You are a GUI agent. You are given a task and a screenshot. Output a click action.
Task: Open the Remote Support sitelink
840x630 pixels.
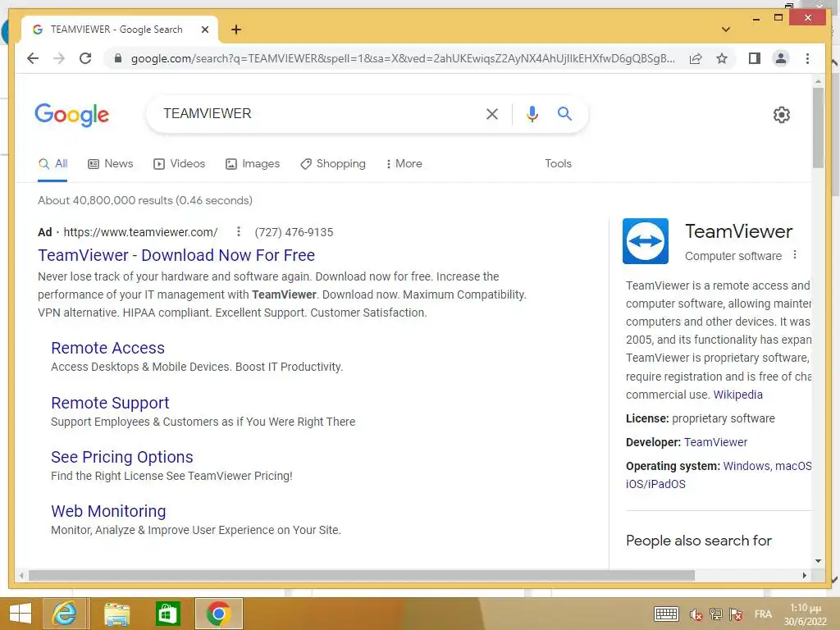click(x=110, y=403)
